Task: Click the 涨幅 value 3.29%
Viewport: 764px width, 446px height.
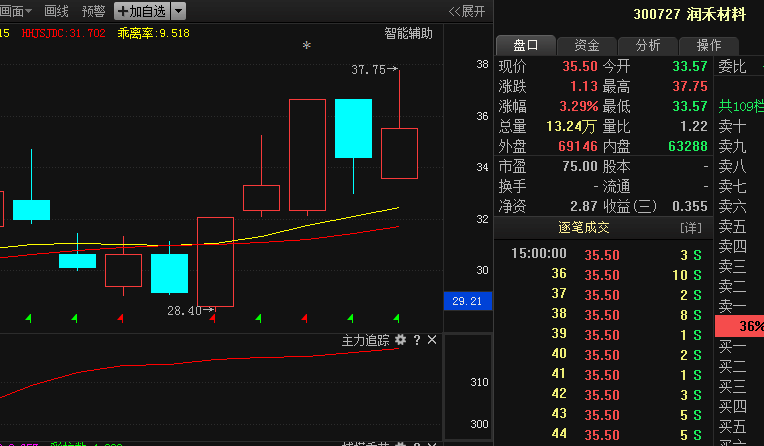Action: (x=578, y=106)
